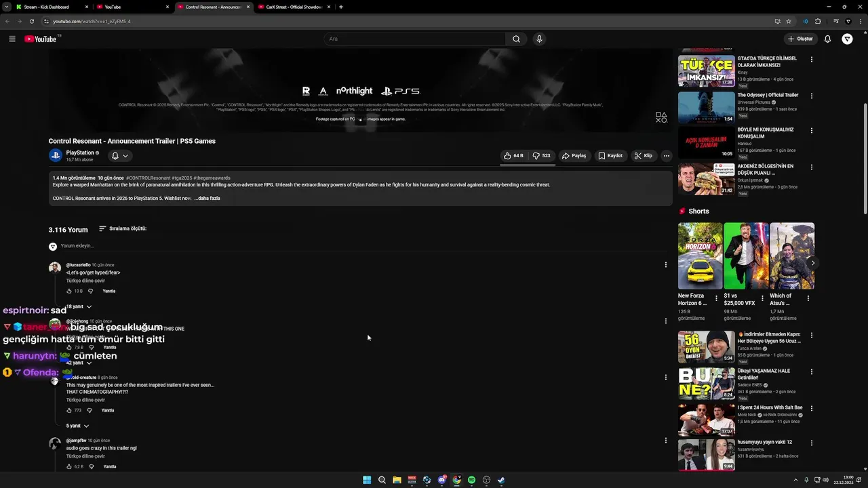Open more video actions three-dot button

[x=666, y=156]
